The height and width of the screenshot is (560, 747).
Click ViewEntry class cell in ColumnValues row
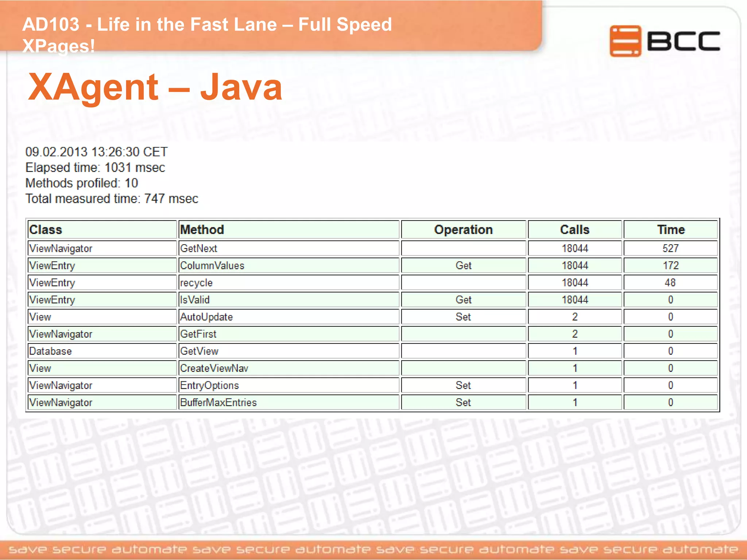click(x=102, y=265)
